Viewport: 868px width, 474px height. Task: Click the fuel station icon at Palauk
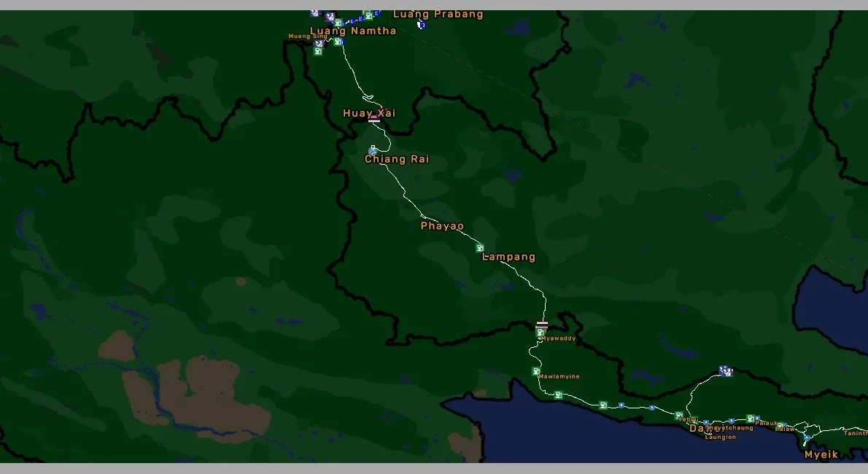pyautogui.click(x=750, y=416)
